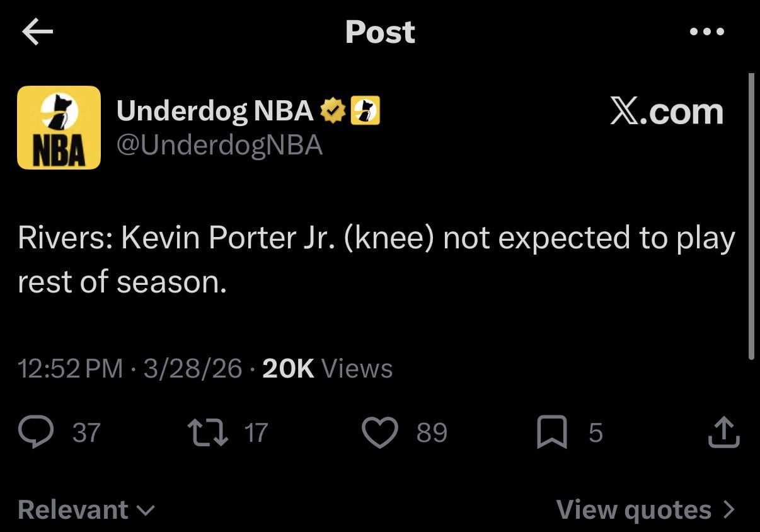Click the X.com label

(x=666, y=112)
